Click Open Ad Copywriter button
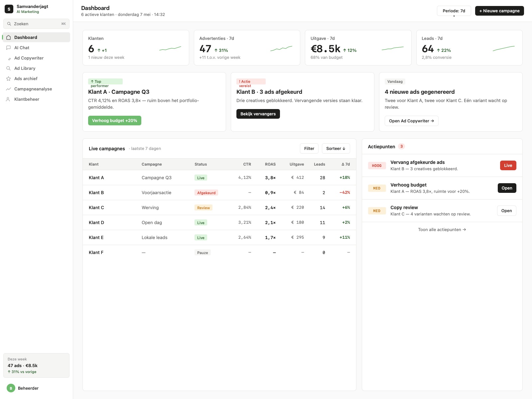Screen dimensions: 532x399 (412, 121)
